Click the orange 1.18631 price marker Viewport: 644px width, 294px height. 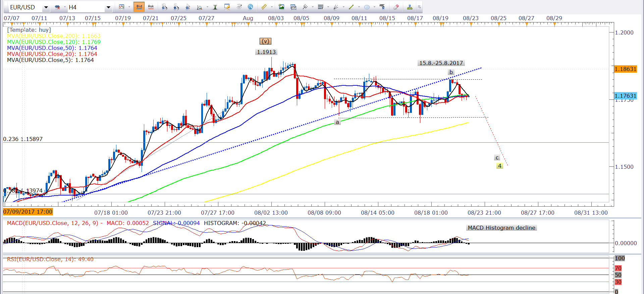[x=625, y=69]
